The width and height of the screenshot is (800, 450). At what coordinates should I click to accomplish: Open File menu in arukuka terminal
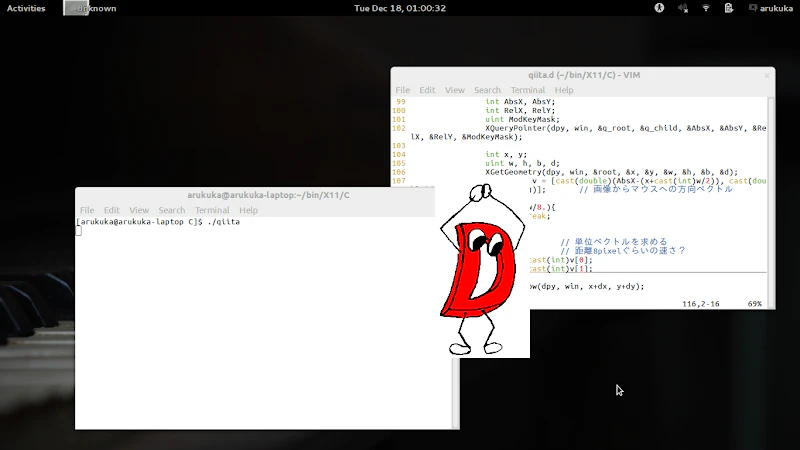click(x=87, y=210)
